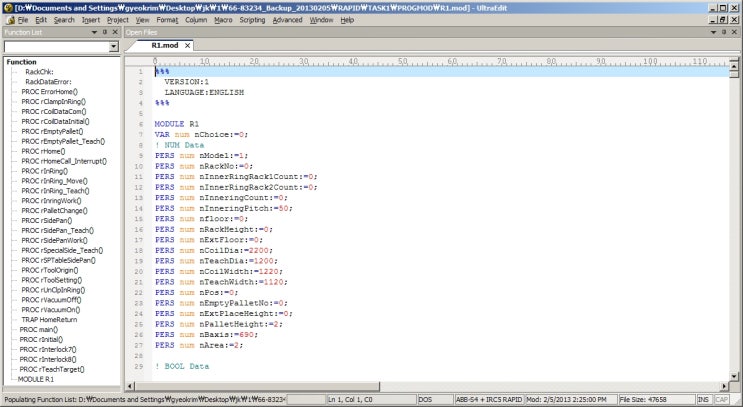Select PROC rEmptyPallet_Teach() entry
The height and width of the screenshot is (407, 743).
point(63,142)
